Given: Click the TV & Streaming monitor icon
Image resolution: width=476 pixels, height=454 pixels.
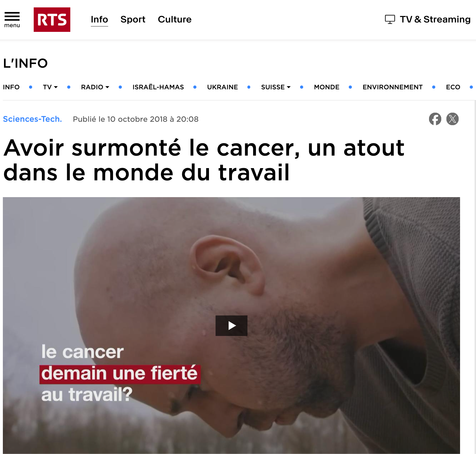Looking at the screenshot, I should pyautogui.click(x=390, y=19).
